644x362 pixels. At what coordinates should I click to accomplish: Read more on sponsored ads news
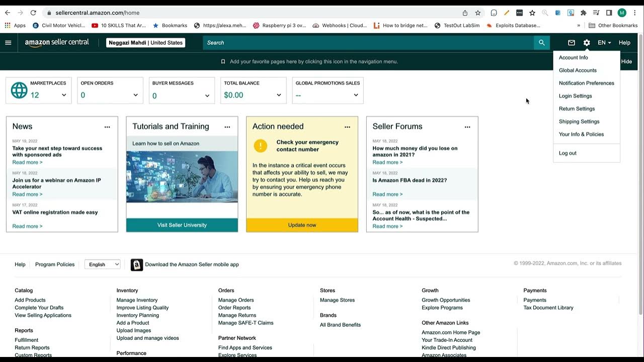coord(27,162)
